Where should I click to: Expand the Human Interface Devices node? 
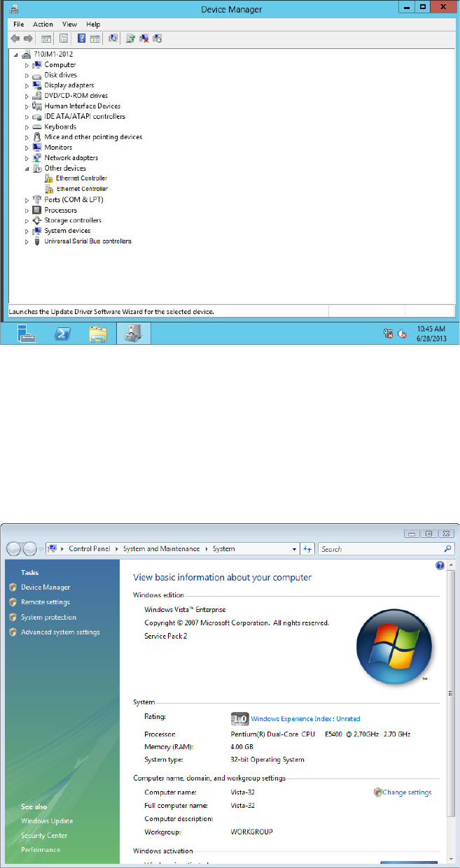point(27,106)
